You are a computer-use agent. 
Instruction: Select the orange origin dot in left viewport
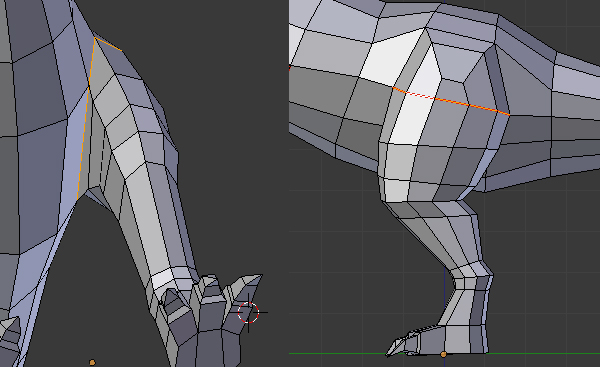(x=92, y=362)
